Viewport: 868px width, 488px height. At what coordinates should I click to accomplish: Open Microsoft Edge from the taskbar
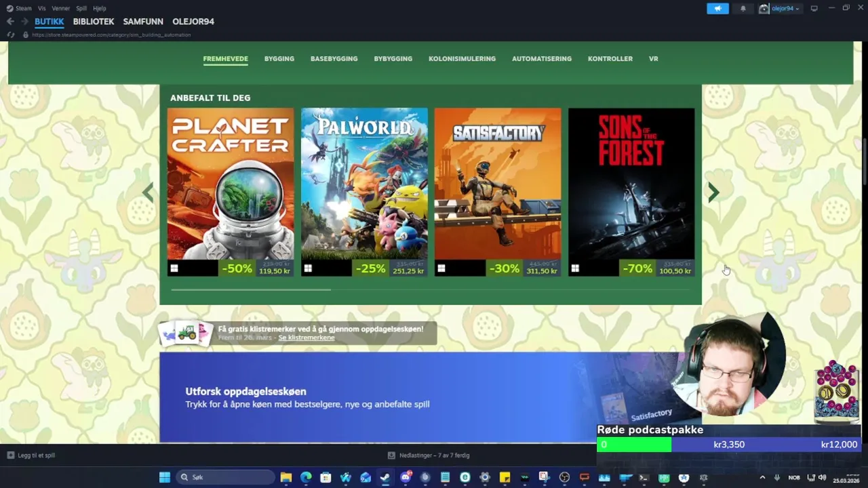(306, 478)
